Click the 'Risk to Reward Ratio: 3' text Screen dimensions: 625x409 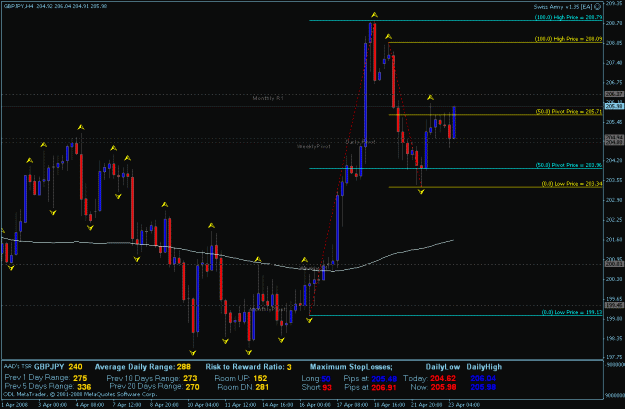coord(248,367)
